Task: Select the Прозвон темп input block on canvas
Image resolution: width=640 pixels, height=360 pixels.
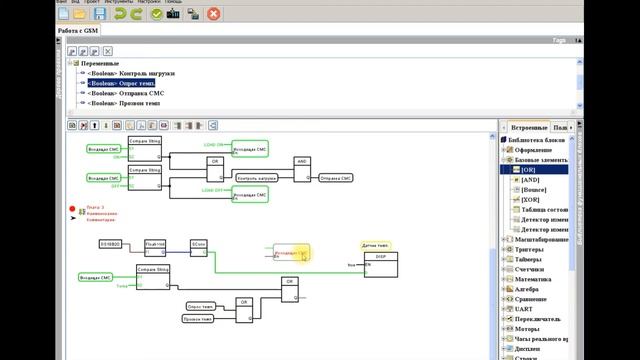Action: [x=198, y=319]
